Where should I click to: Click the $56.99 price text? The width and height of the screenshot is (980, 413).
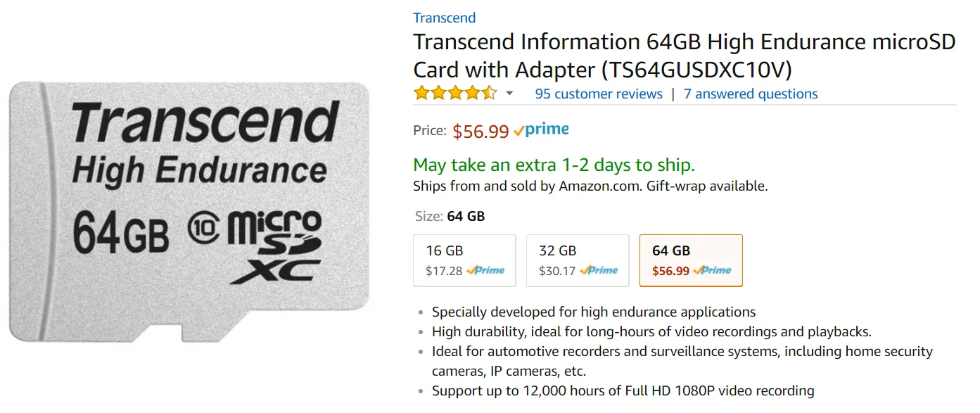coord(481,131)
